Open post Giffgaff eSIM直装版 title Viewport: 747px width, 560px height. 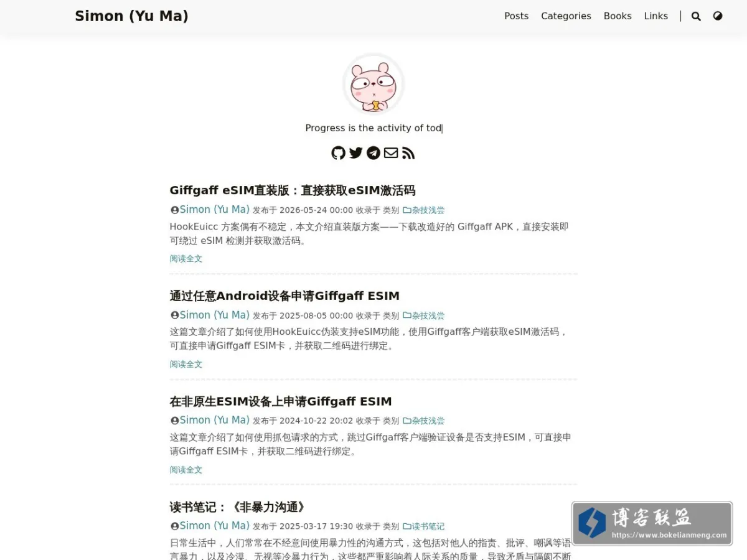point(293,190)
